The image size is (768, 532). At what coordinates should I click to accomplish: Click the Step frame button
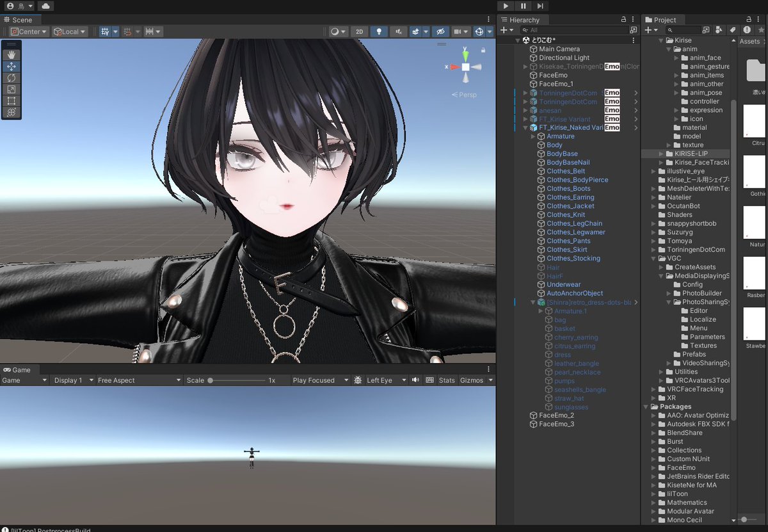pyautogui.click(x=540, y=6)
